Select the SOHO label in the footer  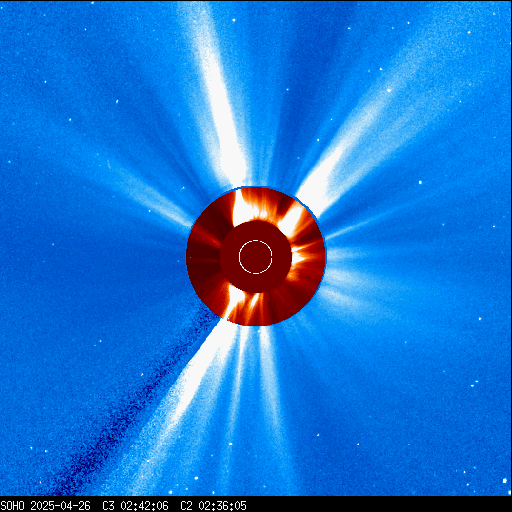(12, 506)
